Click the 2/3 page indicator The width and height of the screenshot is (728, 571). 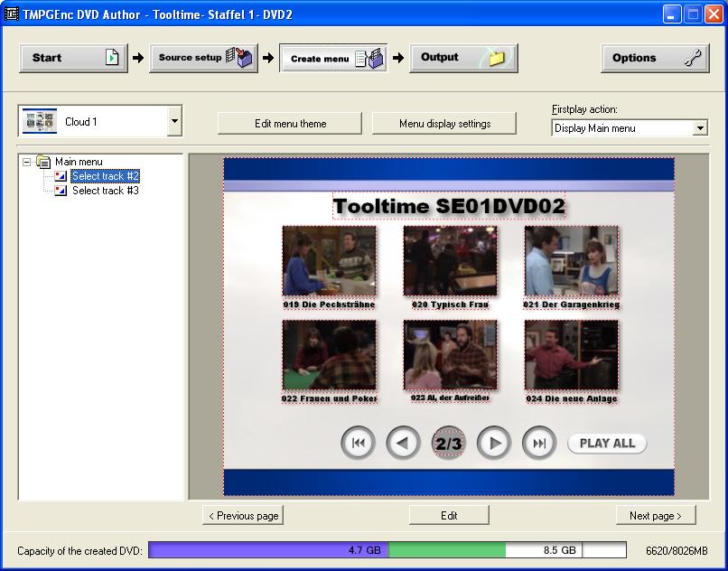449,443
